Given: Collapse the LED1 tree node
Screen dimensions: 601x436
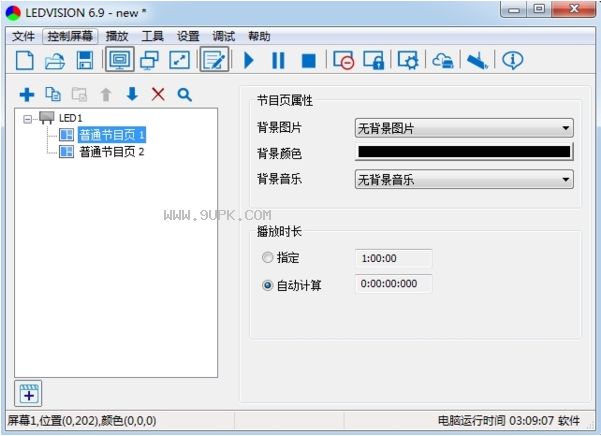Looking at the screenshot, I should (27, 119).
